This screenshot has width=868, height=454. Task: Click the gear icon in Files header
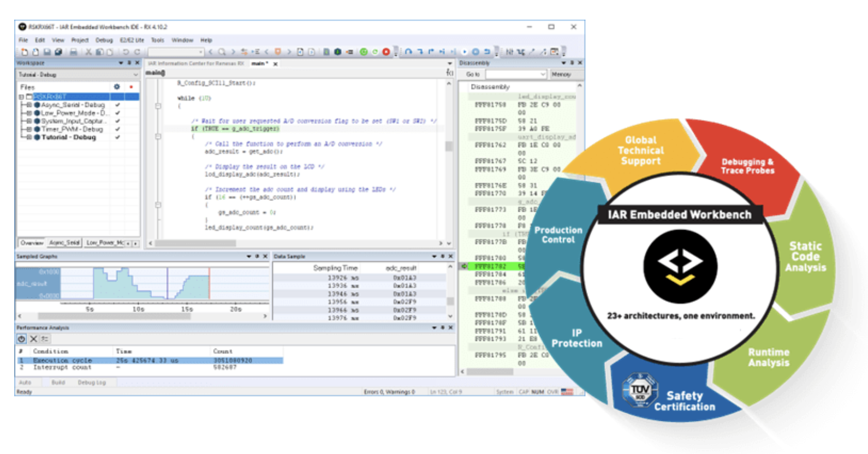116,87
